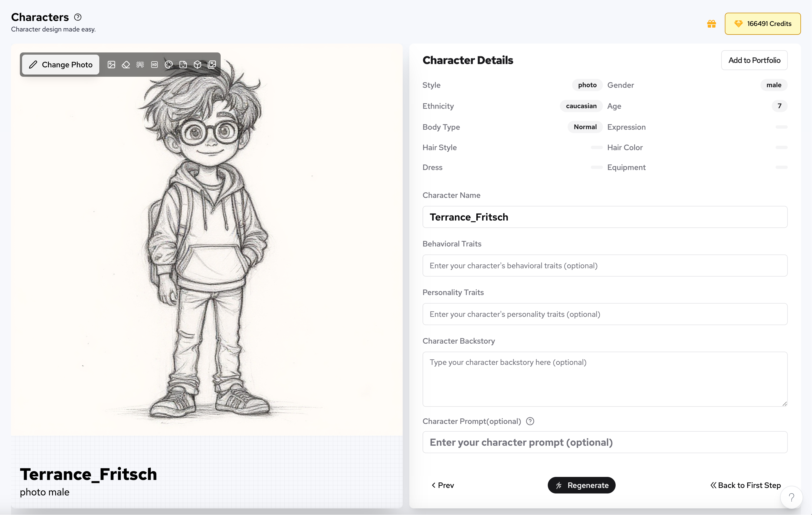Click the remove background person icon

(140, 65)
